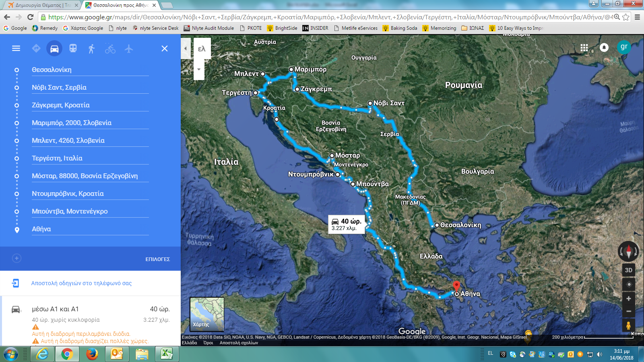644x362 pixels.
Task: Open the nlyte Service Desk bookmark
Action: 155,28
